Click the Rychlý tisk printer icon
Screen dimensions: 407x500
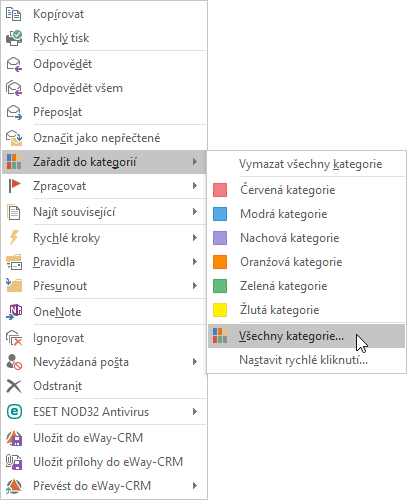pyautogui.click(x=14, y=38)
